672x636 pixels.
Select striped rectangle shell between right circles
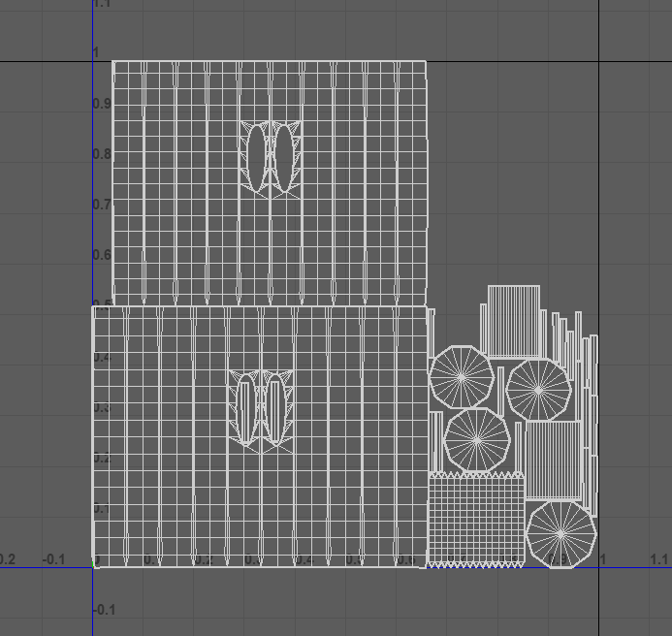click(x=552, y=461)
